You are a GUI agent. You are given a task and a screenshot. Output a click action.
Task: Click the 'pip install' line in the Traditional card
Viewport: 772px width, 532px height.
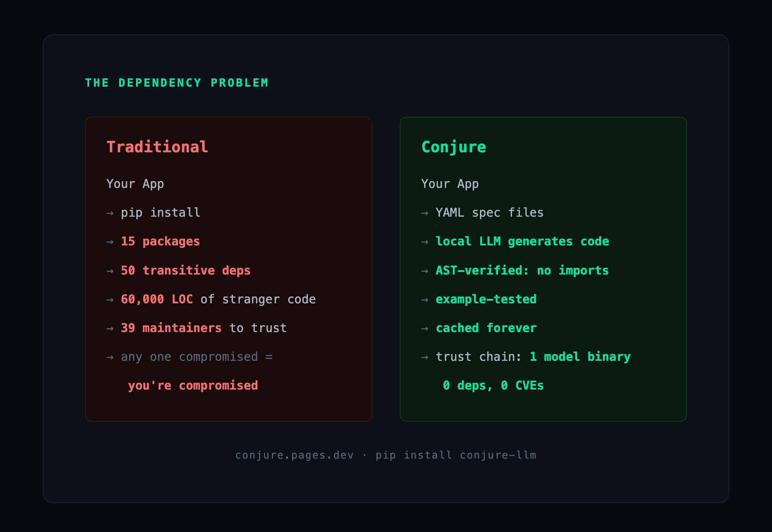tap(160, 213)
